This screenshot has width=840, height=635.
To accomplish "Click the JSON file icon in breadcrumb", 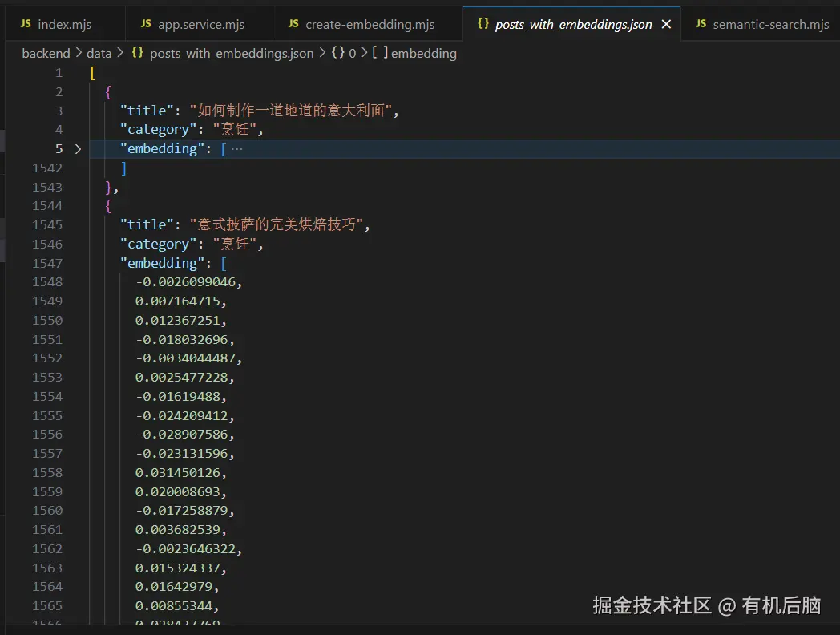I will click(x=138, y=52).
